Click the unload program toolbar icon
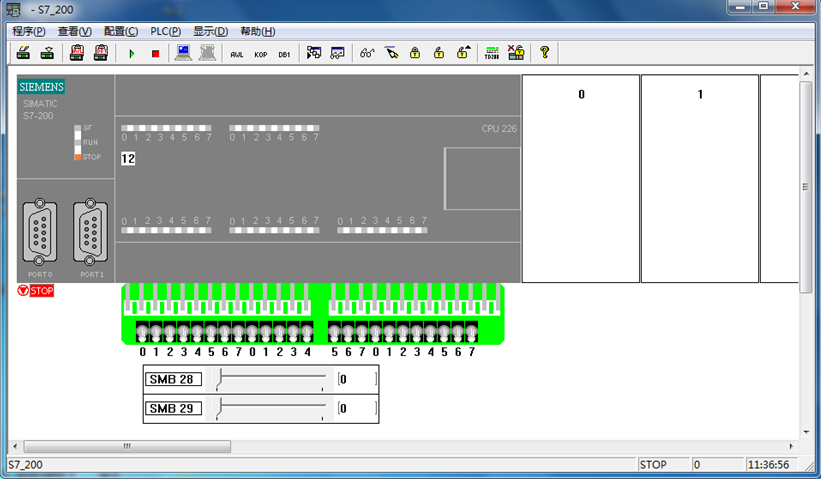This screenshot has width=829, height=481. tap(47, 53)
